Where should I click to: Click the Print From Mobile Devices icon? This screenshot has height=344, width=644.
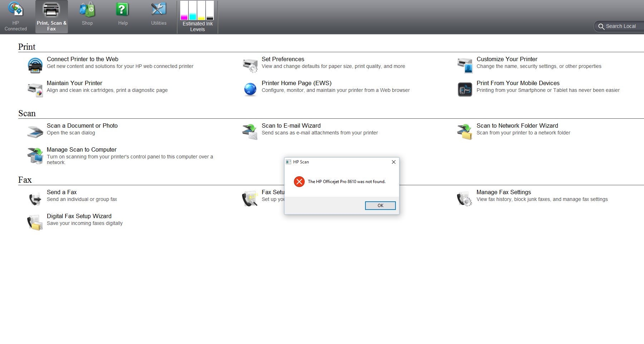pyautogui.click(x=465, y=89)
